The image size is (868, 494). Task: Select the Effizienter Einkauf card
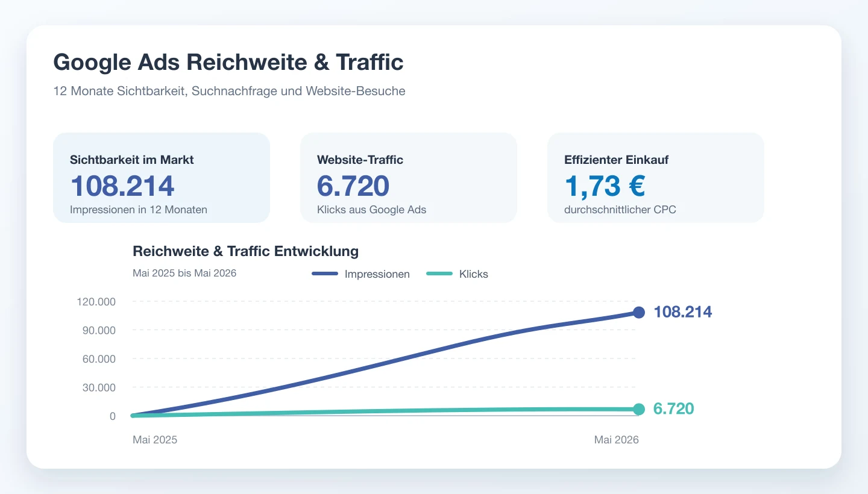pos(656,178)
